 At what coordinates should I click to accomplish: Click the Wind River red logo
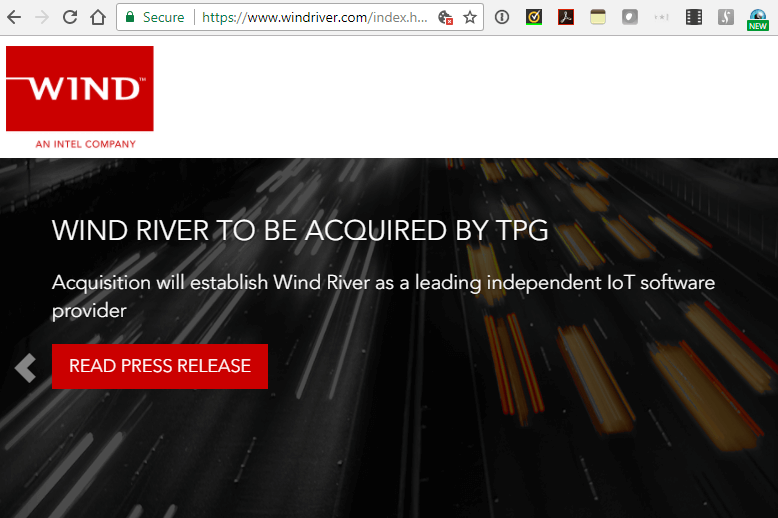pyautogui.click(x=80, y=89)
